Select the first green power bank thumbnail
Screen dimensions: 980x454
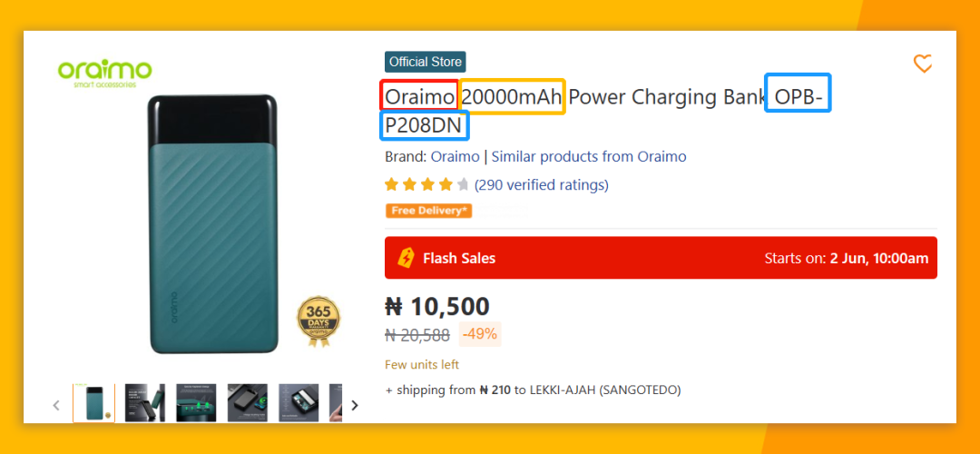[x=93, y=403]
